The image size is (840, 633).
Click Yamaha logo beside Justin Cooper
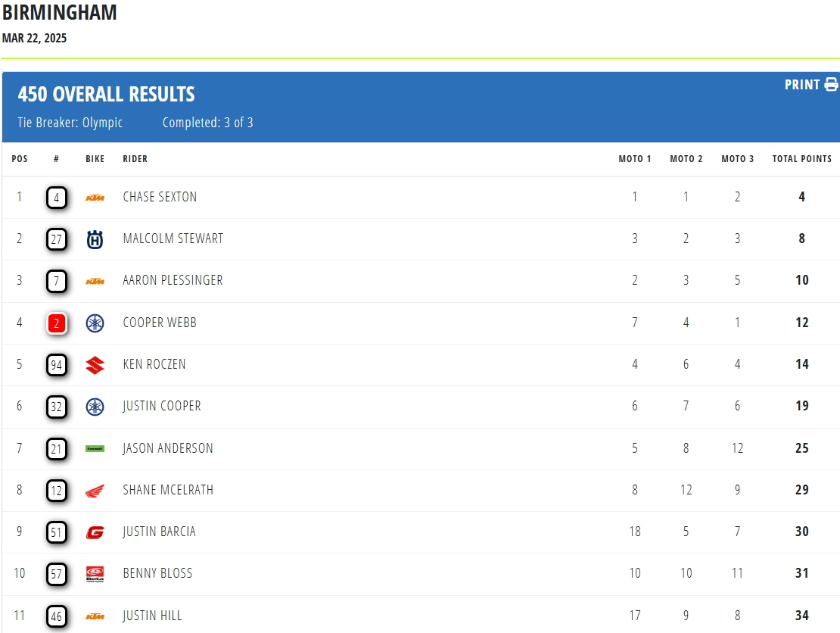[95, 407]
